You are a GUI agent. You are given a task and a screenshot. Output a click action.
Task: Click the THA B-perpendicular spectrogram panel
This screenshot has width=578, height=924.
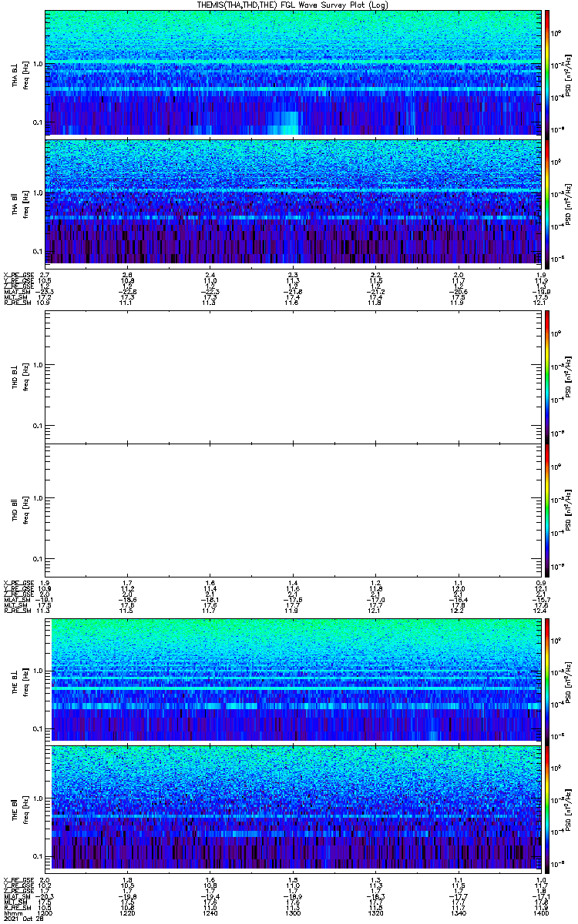[293, 72]
